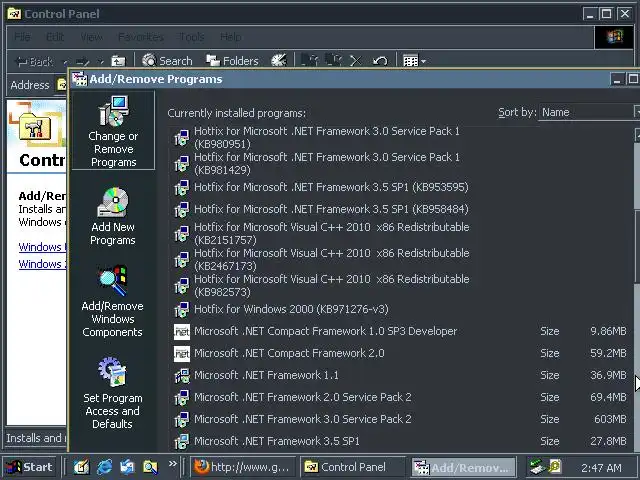640x480 pixels.
Task: Expand Quick Launch overflow chevron
Action: click(x=173, y=464)
